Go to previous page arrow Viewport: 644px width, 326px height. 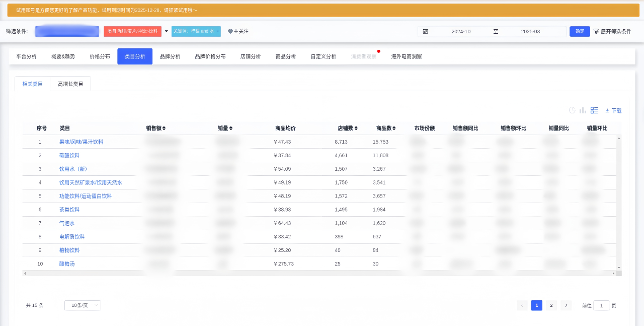(522, 305)
